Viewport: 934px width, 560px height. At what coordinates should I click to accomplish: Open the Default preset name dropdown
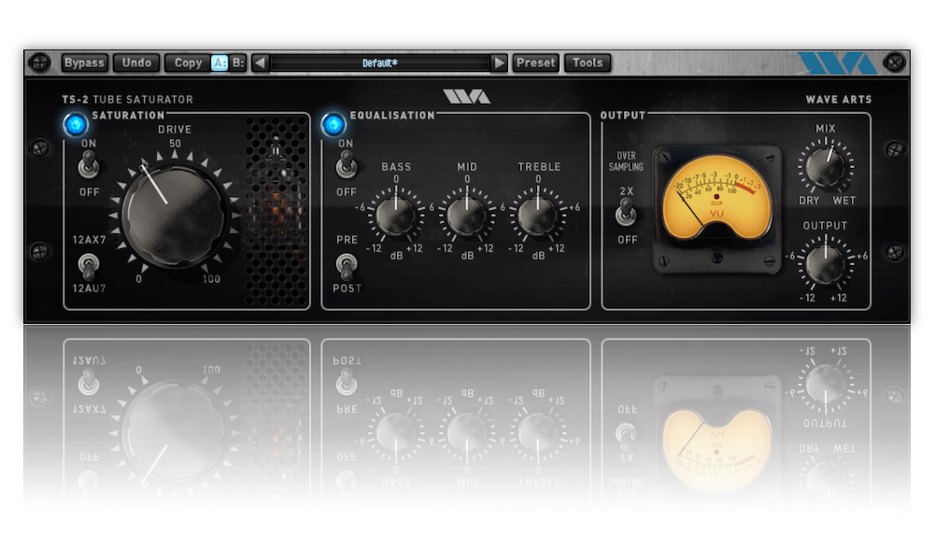(x=379, y=63)
